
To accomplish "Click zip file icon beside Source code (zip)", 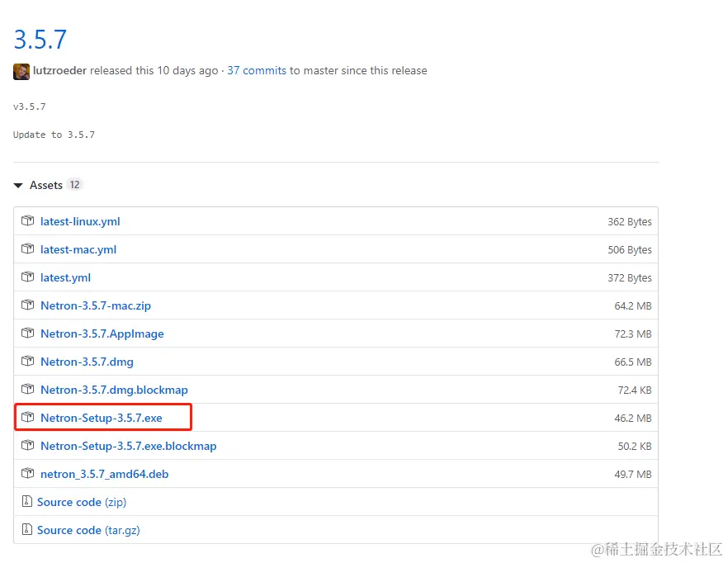I will pos(27,501).
